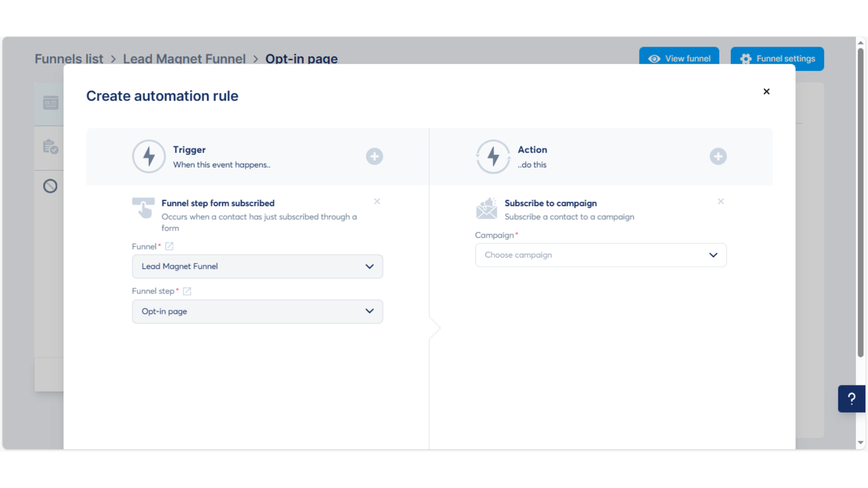868x488 pixels.
Task: Open the help question mark widget
Action: click(x=851, y=398)
